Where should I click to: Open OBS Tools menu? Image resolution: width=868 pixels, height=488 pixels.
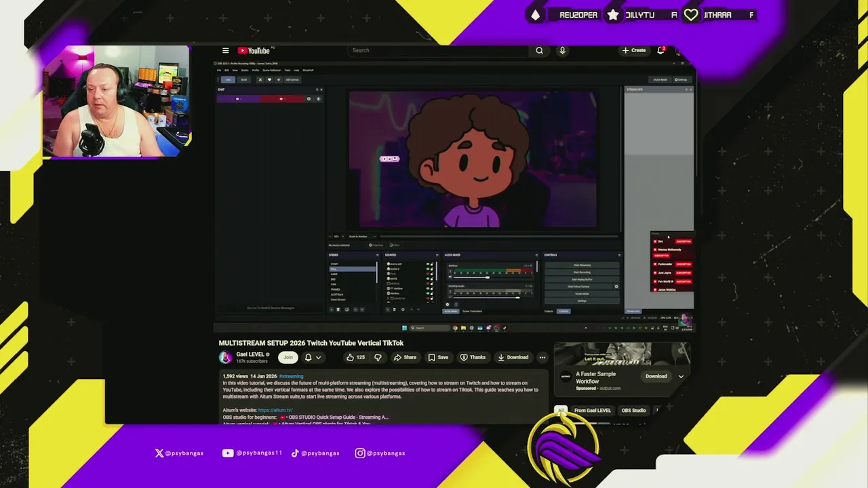pos(288,70)
